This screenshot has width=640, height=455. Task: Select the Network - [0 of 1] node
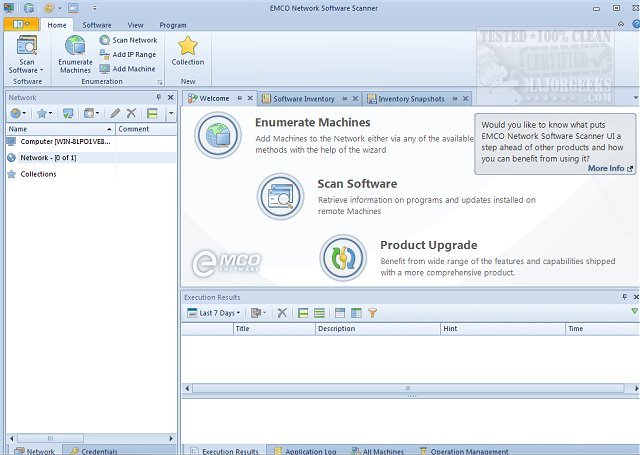(x=91, y=158)
